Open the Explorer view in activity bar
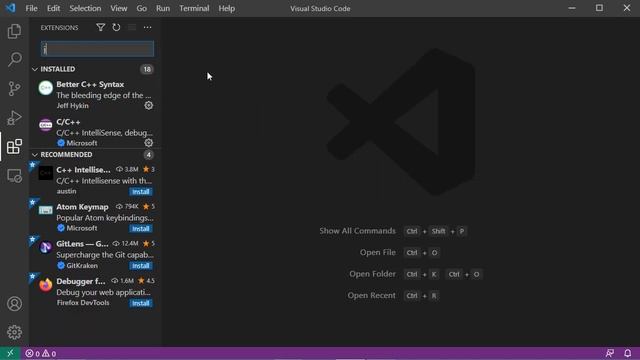 coord(14,31)
